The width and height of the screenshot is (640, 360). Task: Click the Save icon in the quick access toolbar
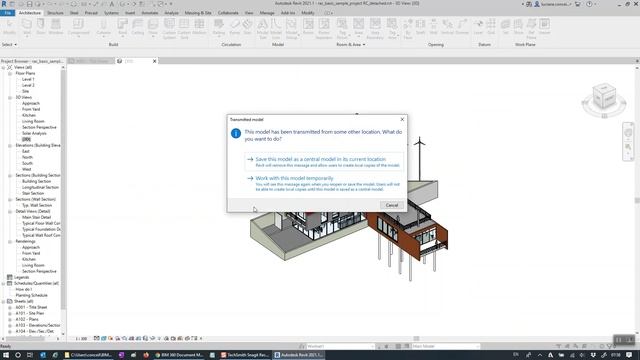[29, 4]
